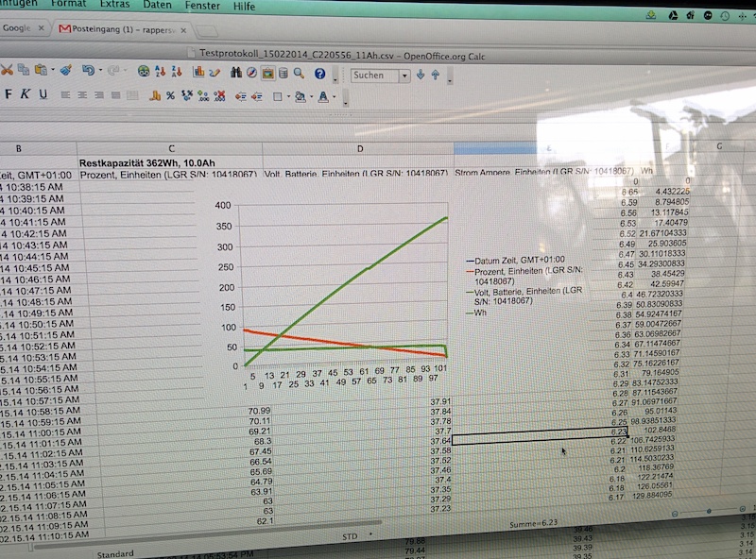Image resolution: width=756 pixels, height=559 pixels.
Task: Select column C header
Action: point(170,148)
